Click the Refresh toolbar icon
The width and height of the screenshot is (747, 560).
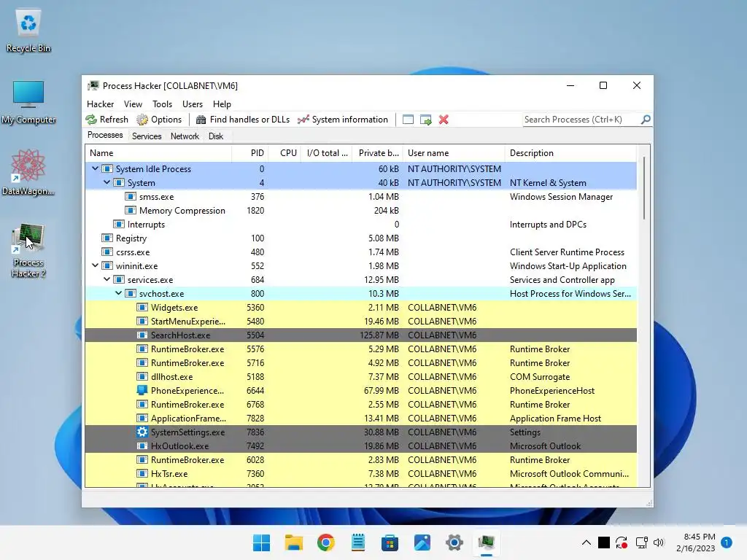[91, 120]
